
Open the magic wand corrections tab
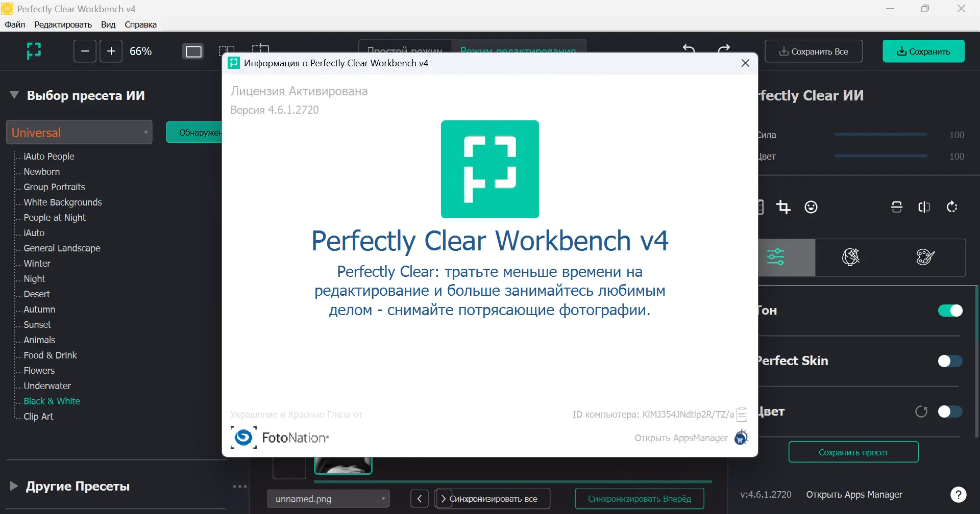(x=851, y=258)
